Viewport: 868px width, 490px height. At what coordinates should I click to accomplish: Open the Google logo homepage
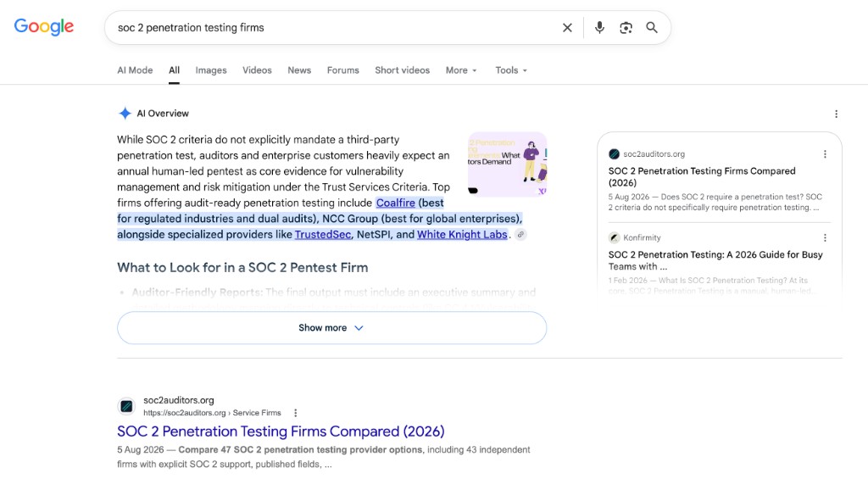(x=44, y=26)
